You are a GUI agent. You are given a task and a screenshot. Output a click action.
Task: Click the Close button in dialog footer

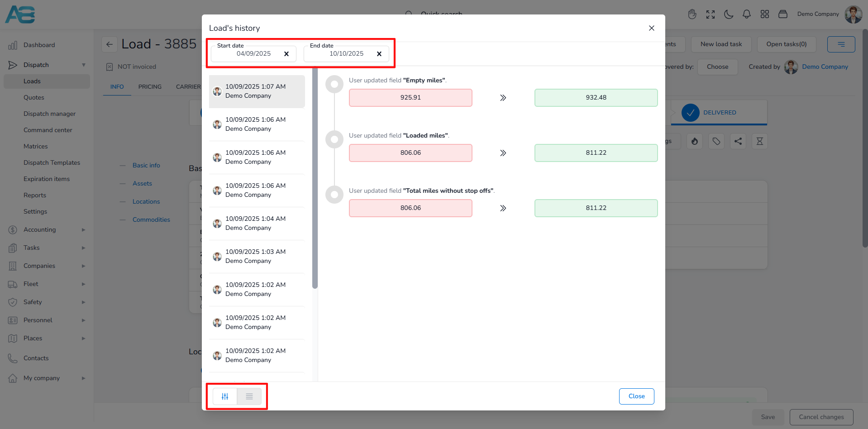point(636,396)
